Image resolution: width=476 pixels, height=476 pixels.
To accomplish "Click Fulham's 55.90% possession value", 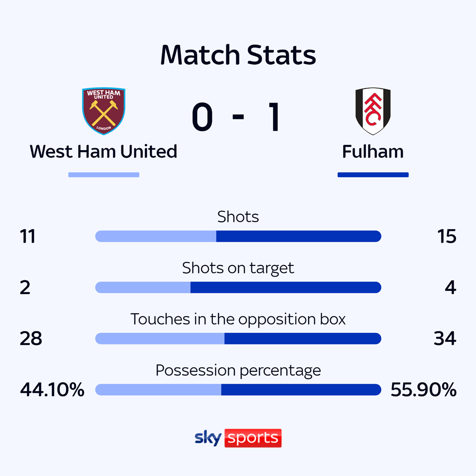I will [423, 390].
